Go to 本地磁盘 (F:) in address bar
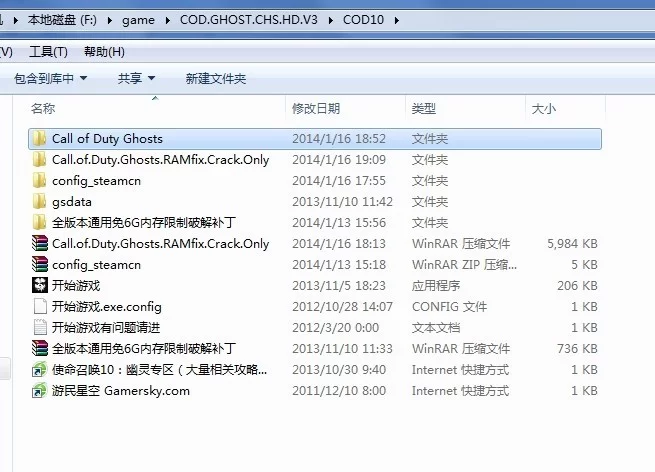This screenshot has height=472, width=655. coord(62,20)
